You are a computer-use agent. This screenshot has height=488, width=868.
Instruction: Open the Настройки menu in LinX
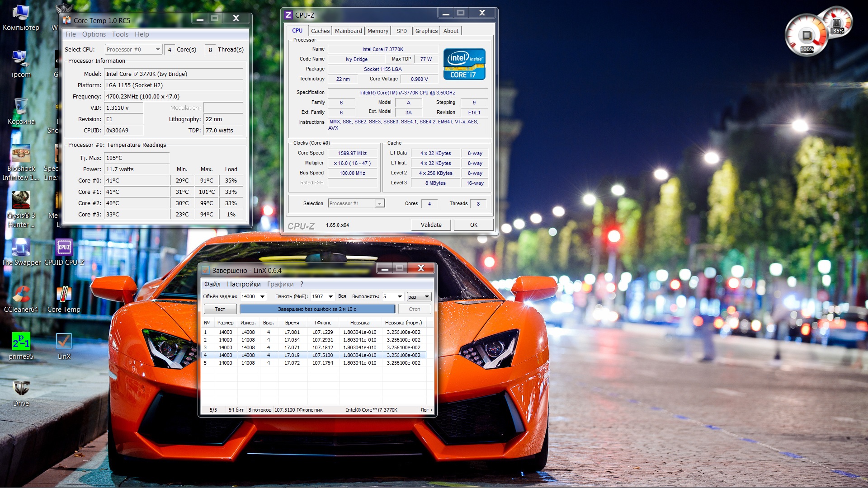coord(244,284)
